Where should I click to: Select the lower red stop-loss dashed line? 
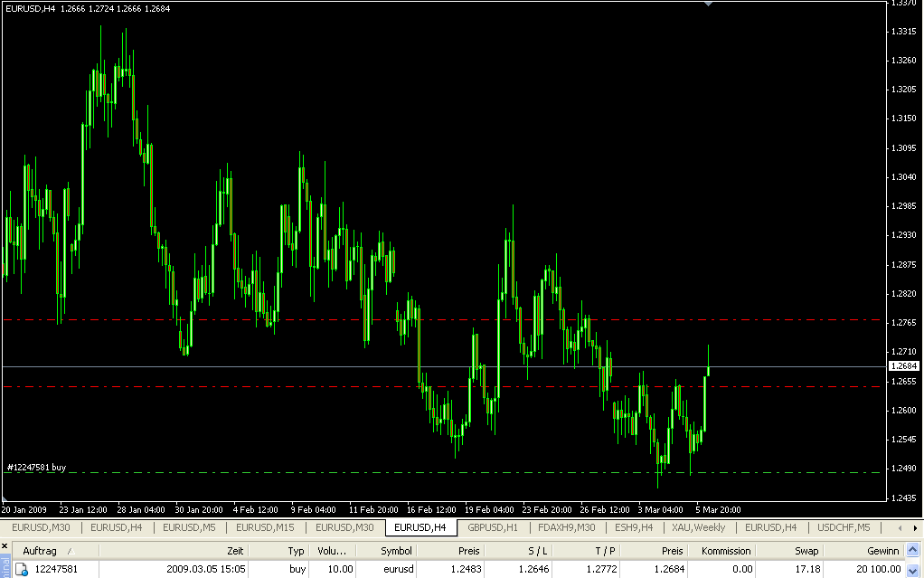[x=442, y=387]
